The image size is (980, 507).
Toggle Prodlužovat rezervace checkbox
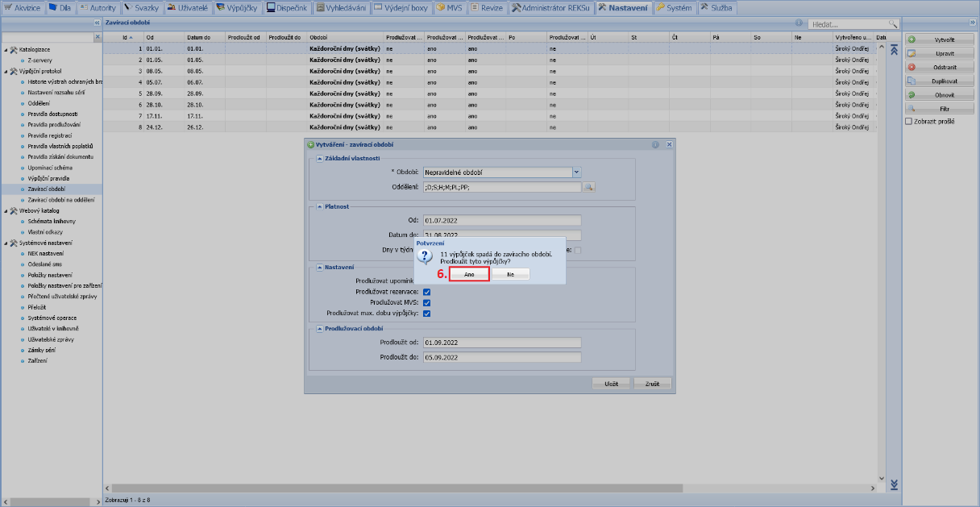pos(427,292)
